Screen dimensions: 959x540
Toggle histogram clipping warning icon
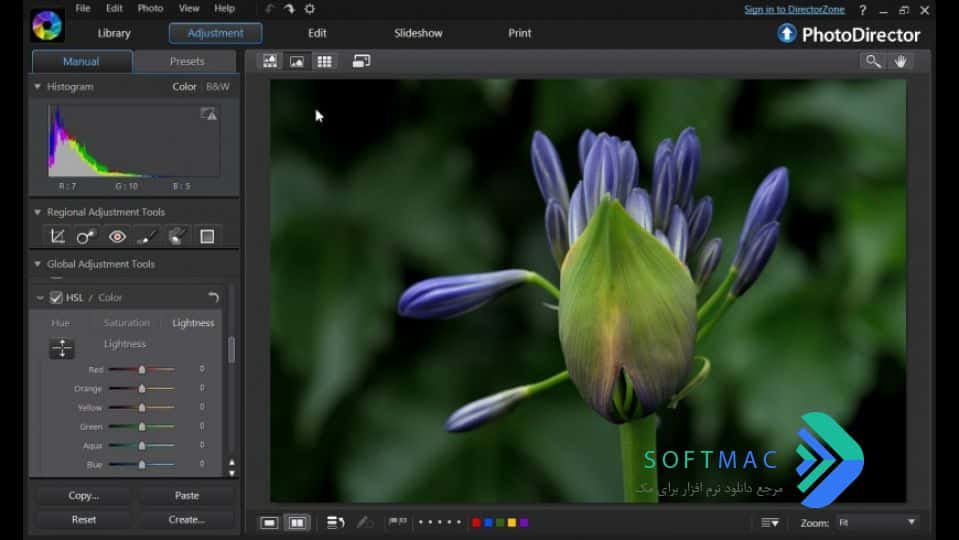(x=209, y=114)
